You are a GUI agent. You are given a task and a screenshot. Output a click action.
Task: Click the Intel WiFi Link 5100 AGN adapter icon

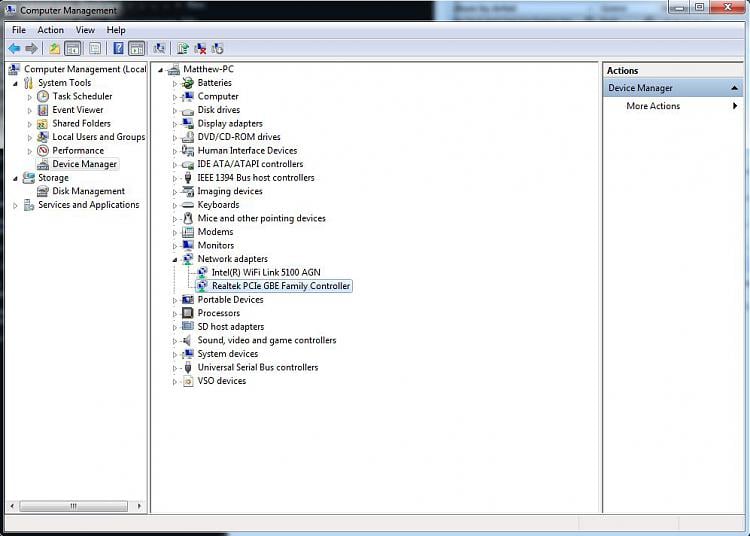202,272
